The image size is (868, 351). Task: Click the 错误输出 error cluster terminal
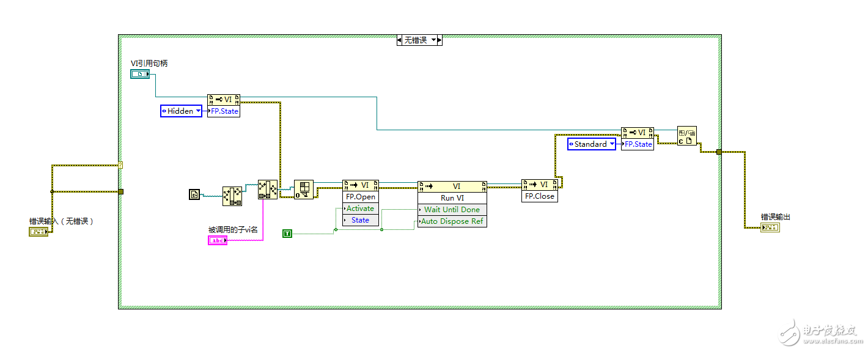point(770,227)
